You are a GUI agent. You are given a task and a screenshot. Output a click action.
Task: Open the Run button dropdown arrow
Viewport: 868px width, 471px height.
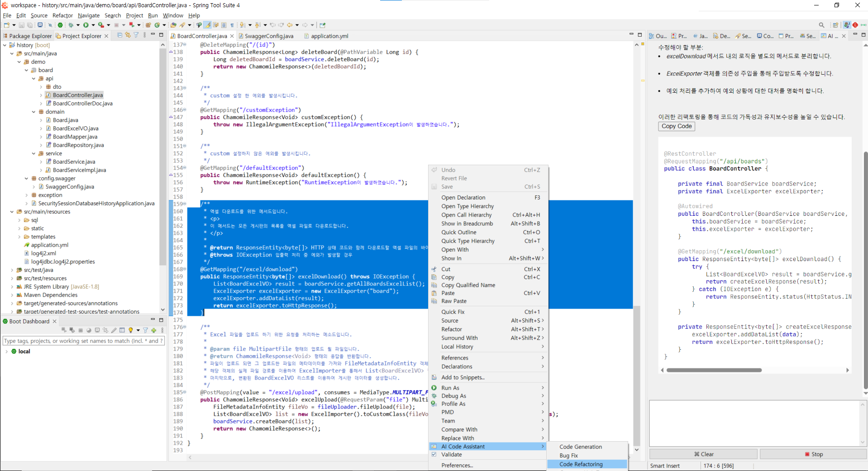(x=93, y=25)
